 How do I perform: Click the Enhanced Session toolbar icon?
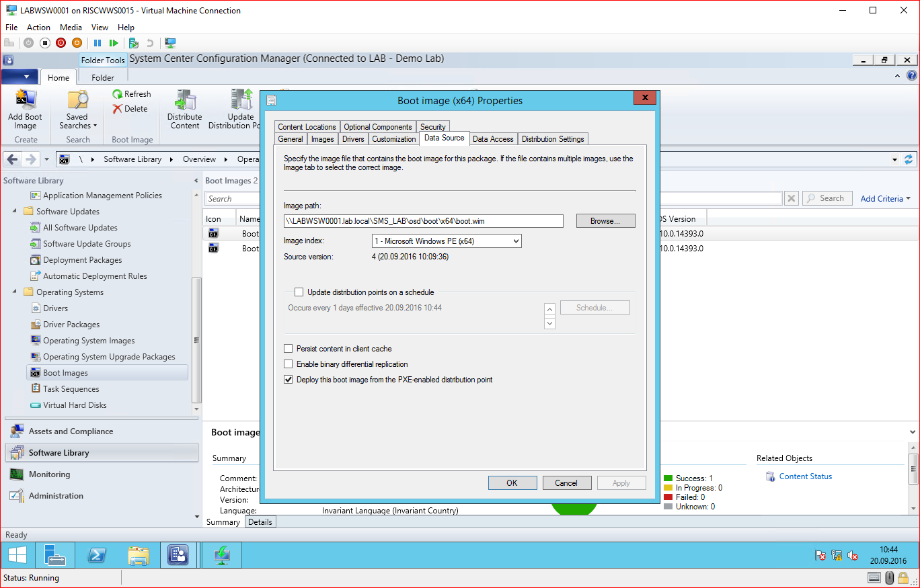point(170,43)
